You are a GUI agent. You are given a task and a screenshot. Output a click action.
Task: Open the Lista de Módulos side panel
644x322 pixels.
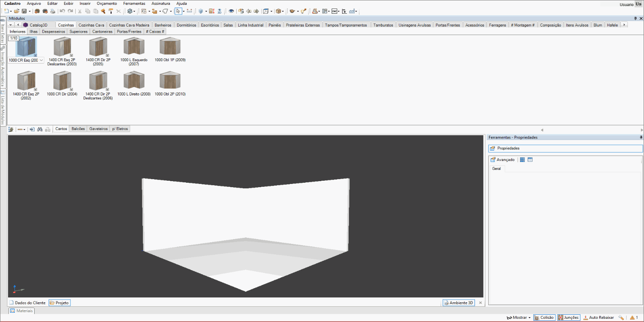2,108
